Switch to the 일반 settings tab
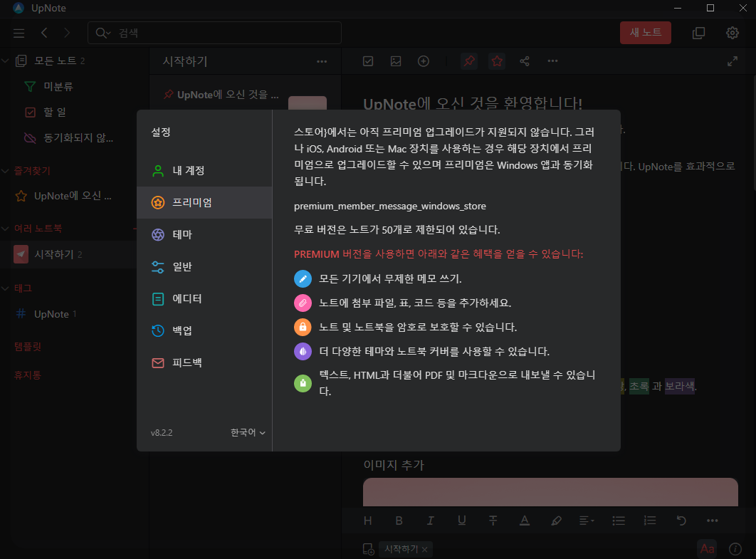The image size is (756, 559). coord(204,267)
